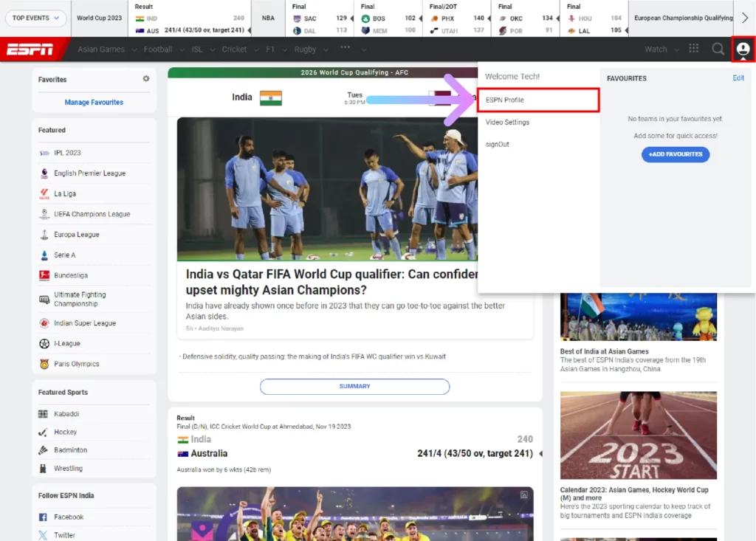Advance scoreboard with right arrow
Image resolution: width=756 pixels, height=541 pixels.
745,18
